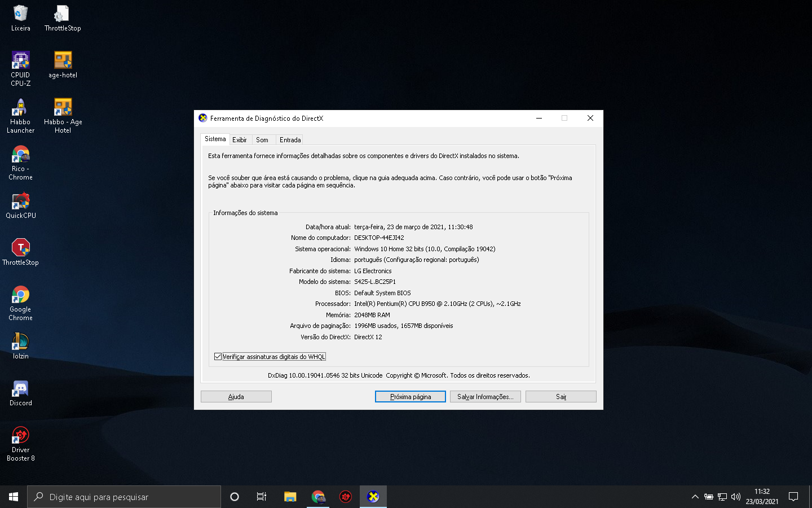Open the notification center icon
812x508 pixels.
pyautogui.click(x=793, y=497)
